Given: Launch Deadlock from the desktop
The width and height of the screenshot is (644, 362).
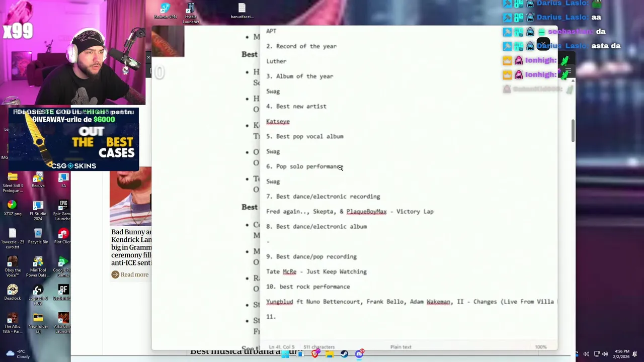Looking at the screenshot, I should point(13,293).
